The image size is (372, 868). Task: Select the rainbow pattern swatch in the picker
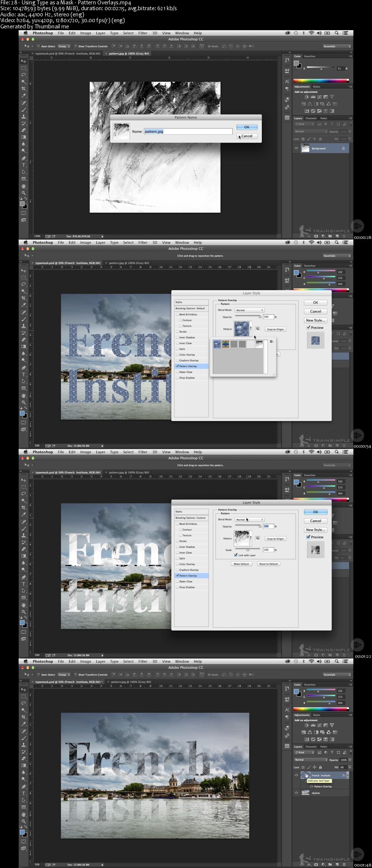(226, 344)
